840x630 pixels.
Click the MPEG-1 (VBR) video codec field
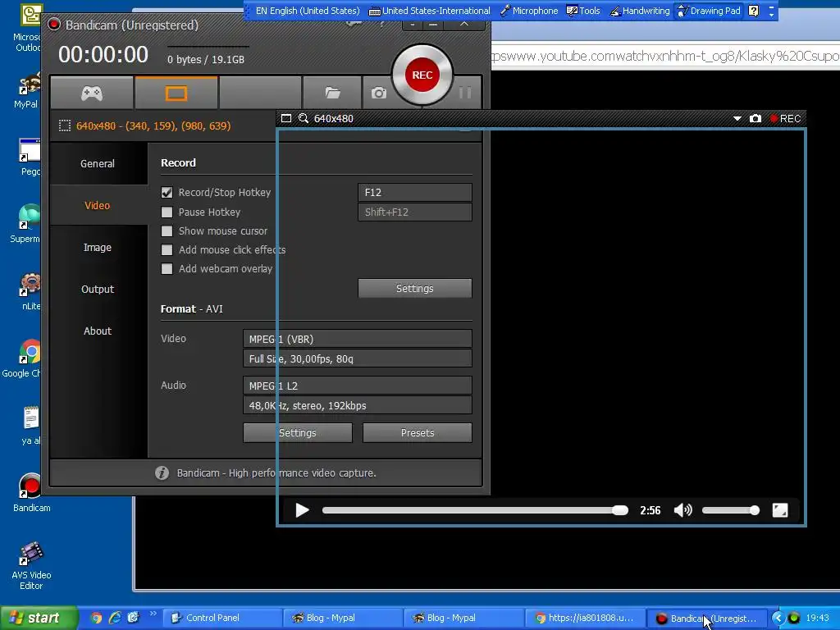pos(358,339)
